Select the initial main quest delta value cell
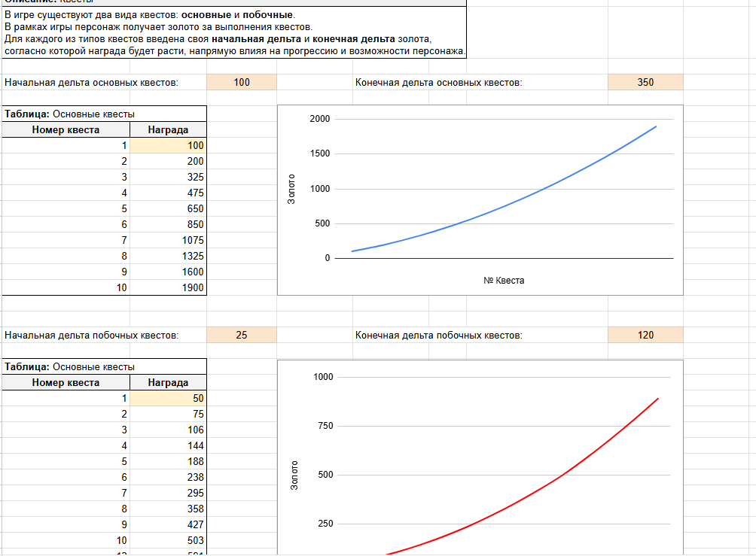756x556 pixels. [241, 82]
